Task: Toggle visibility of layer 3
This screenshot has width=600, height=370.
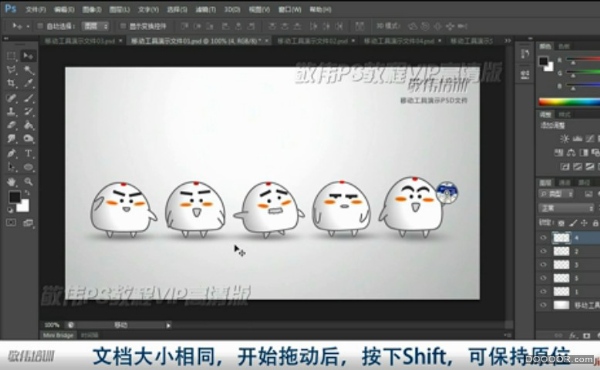Action: (x=543, y=264)
